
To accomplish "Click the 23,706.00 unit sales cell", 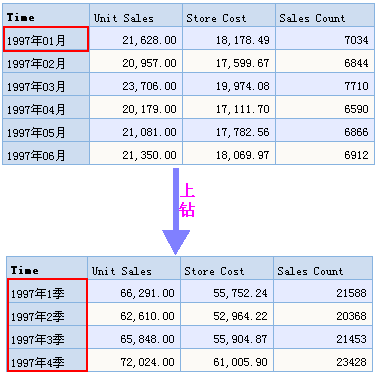I will pyautogui.click(x=136, y=85).
